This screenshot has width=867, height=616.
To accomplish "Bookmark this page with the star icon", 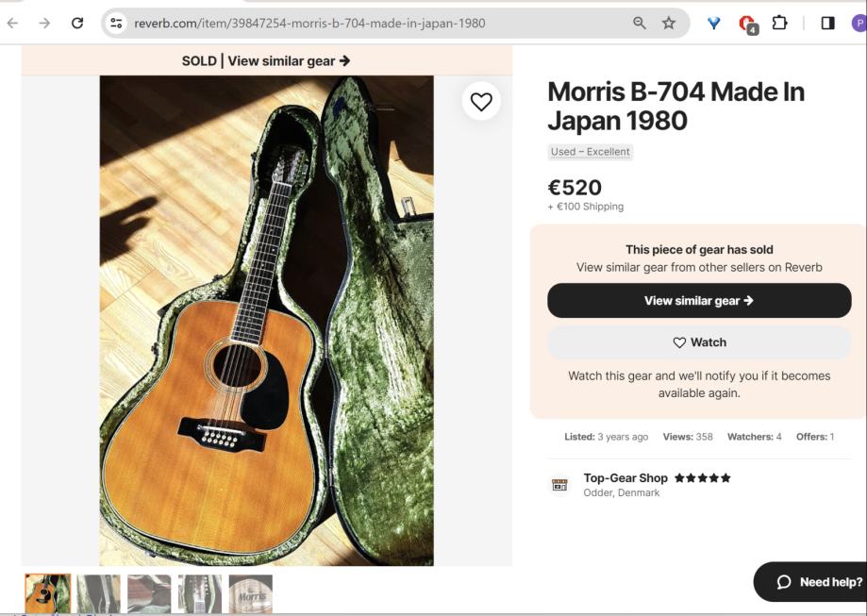I will [669, 23].
